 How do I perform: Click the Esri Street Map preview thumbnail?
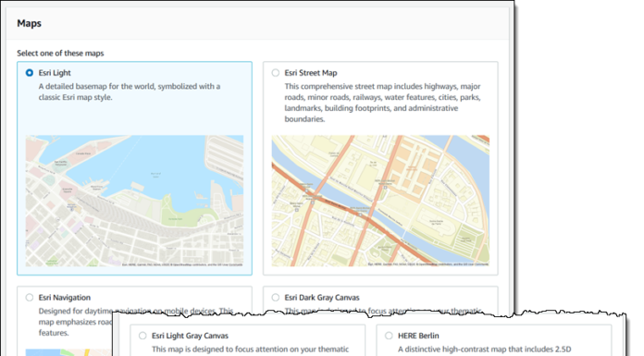pyautogui.click(x=380, y=201)
